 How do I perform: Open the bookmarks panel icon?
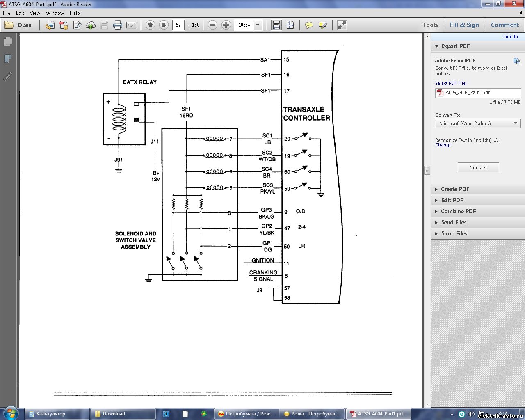[7, 59]
